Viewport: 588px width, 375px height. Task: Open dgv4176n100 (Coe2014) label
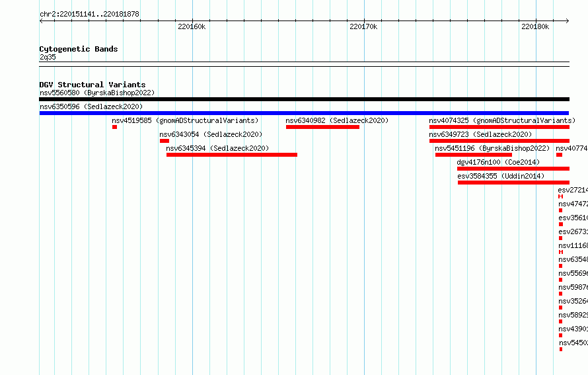(498, 162)
